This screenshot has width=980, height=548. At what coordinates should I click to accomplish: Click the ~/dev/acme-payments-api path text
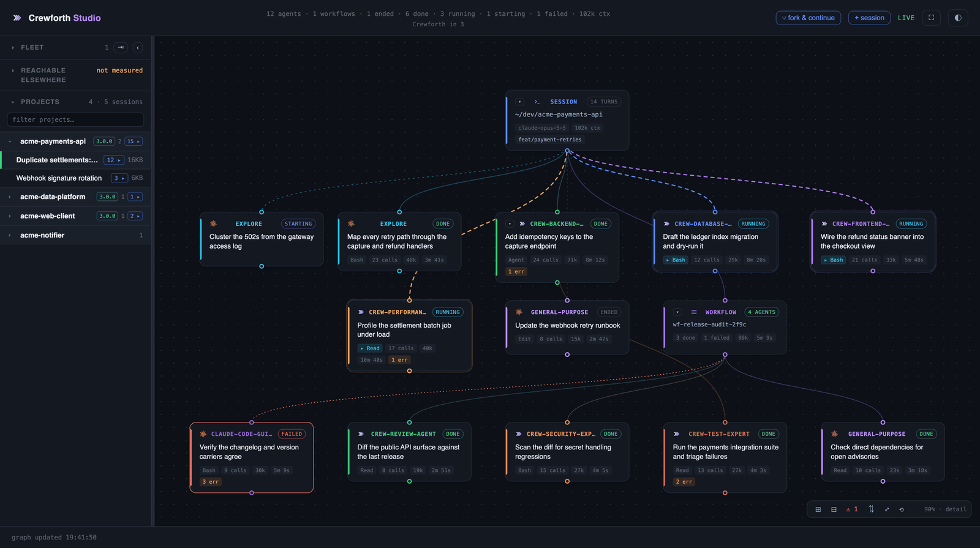coord(559,114)
